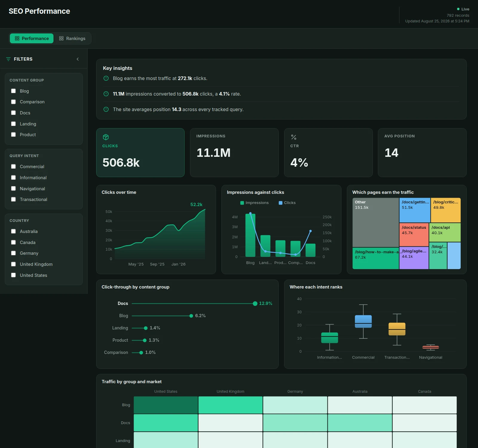Toggle the Clicks legend series
This screenshot has width=478, height=448.
[x=287, y=203]
